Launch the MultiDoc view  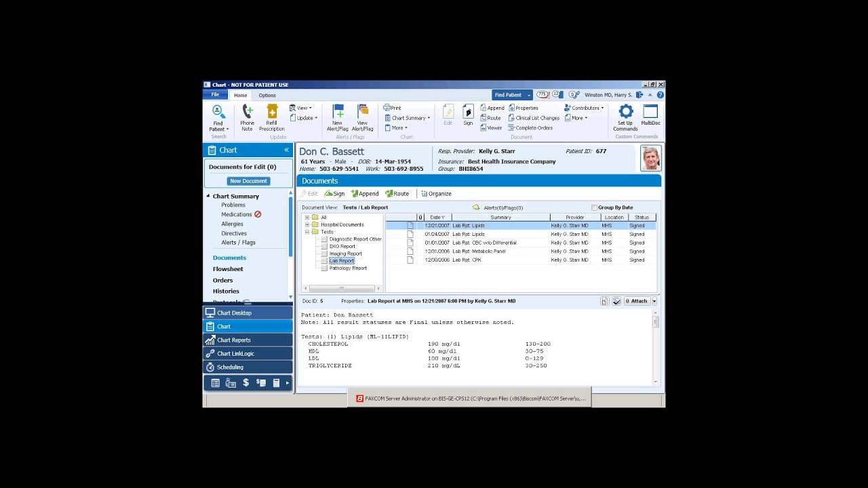click(650, 115)
